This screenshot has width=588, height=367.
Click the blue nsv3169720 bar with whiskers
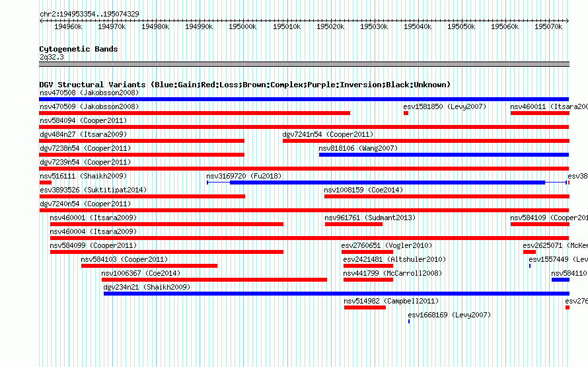coord(387,183)
